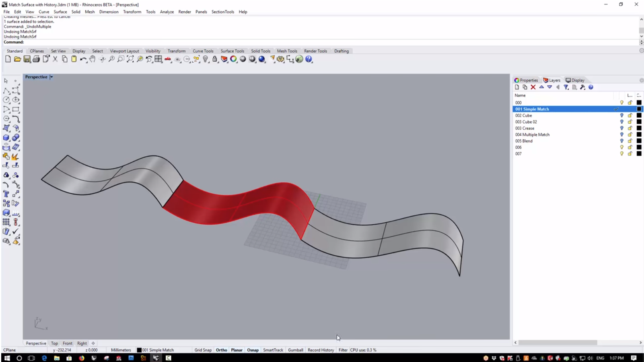Click the Planar status bar button
This screenshot has width=644, height=362.
coord(237,350)
